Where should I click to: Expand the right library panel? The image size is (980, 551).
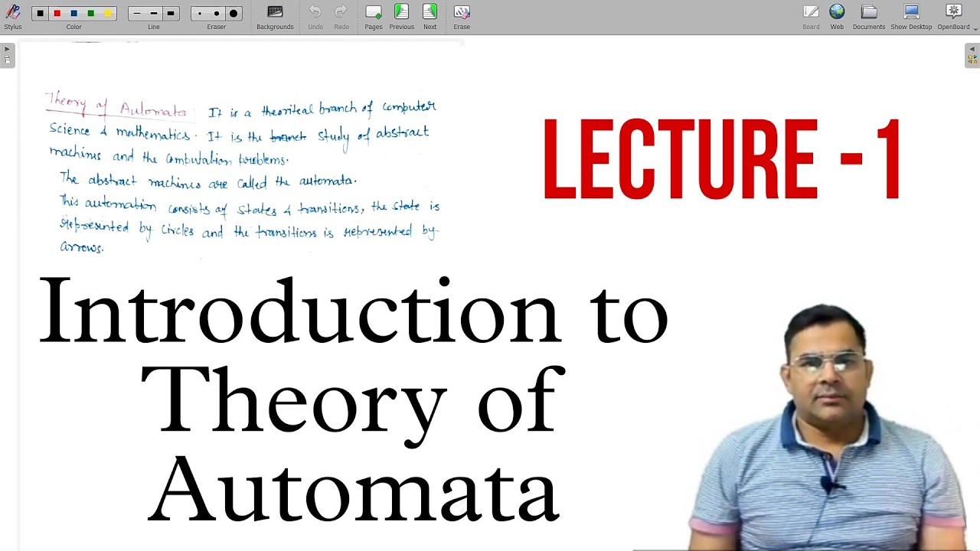tap(972, 55)
